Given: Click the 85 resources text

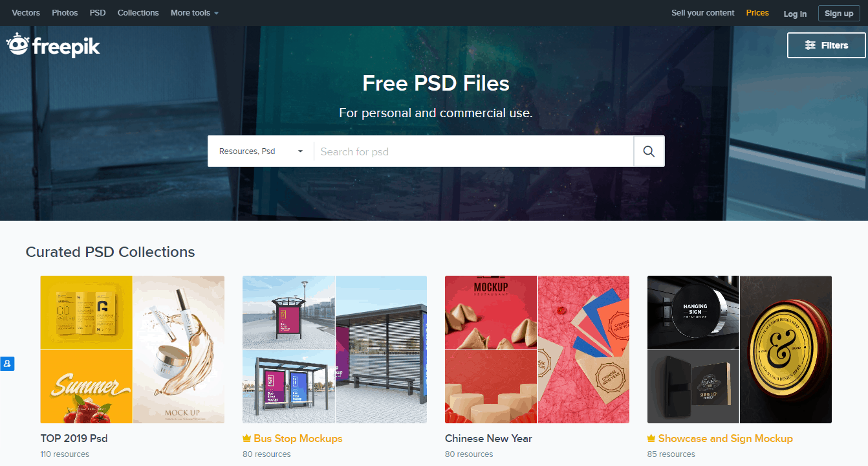Looking at the screenshot, I should (x=671, y=454).
